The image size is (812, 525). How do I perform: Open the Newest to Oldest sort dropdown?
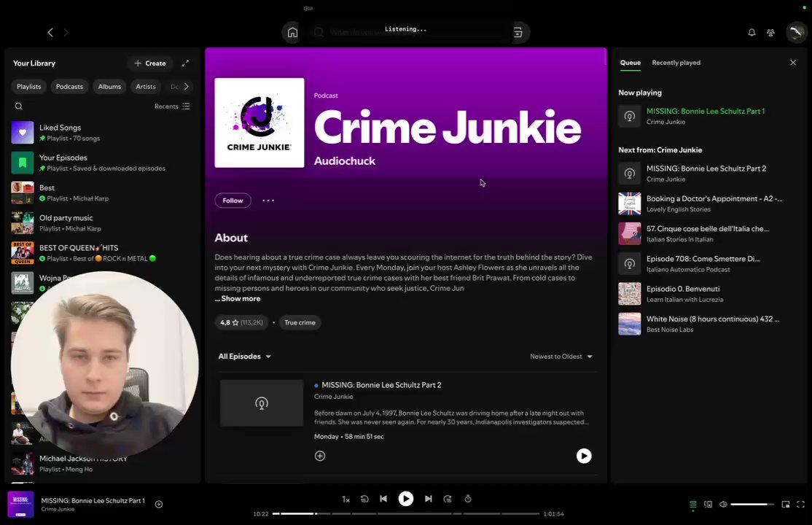[x=561, y=357]
